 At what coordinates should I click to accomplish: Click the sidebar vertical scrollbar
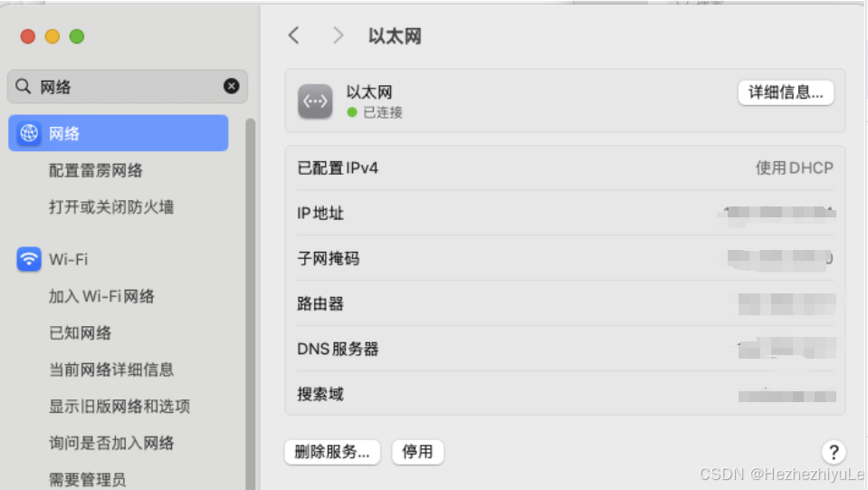pyautogui.click(x=250, y=303)
